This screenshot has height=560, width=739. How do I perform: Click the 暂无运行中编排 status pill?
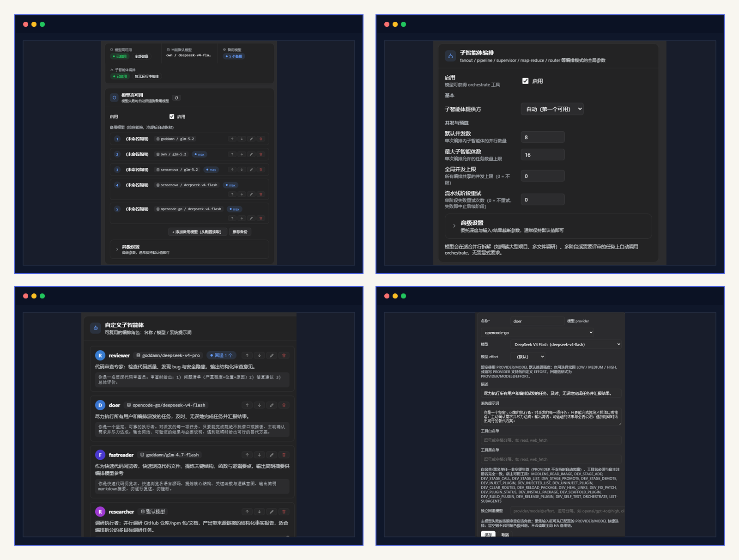coord(146,76)
